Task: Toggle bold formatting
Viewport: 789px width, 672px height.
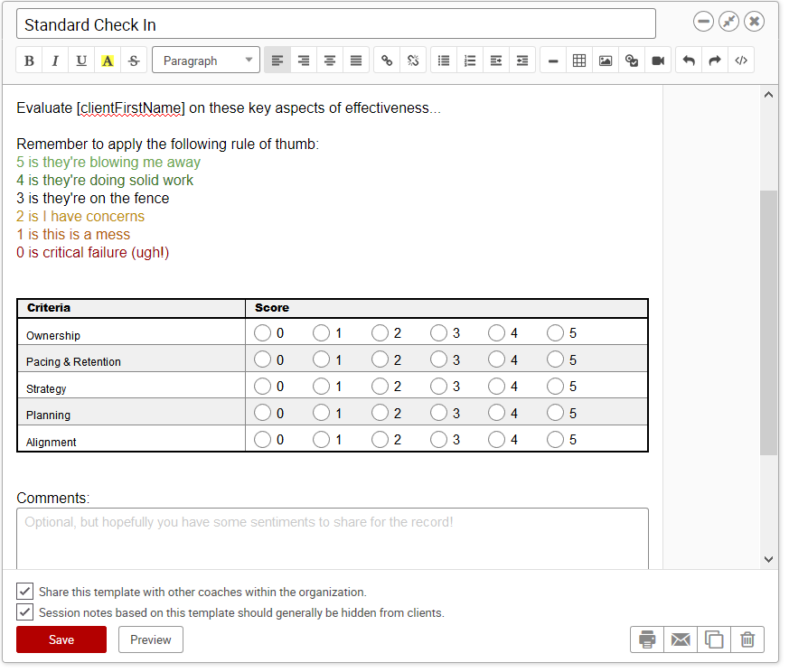Action: pyautogui.click(x=29, y=61)
